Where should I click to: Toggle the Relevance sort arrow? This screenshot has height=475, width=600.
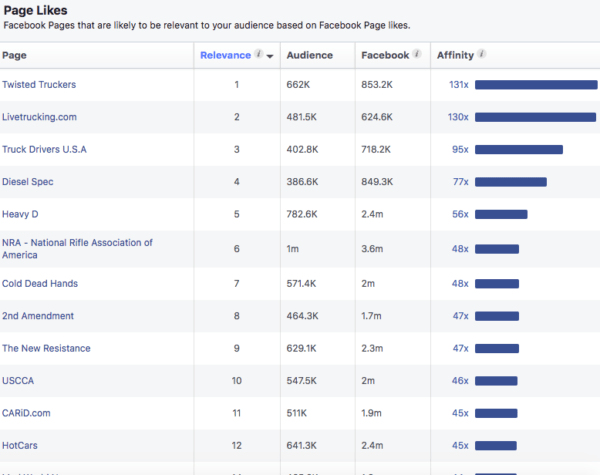pyautogui.click(x=270, y=56)
